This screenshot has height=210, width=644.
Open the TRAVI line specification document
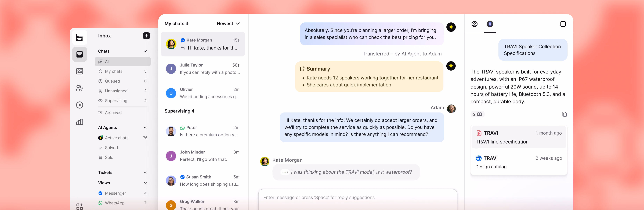pyautogui.click(x=519, y=137)
